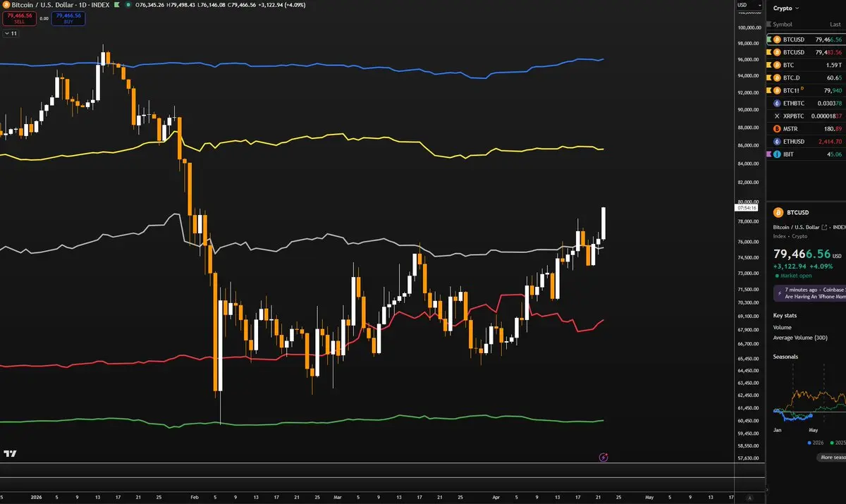This screenshot has width=846, height=504.
Task: Expand the collapsed indicators legend showing 11
Action: [x=11, y=33]
